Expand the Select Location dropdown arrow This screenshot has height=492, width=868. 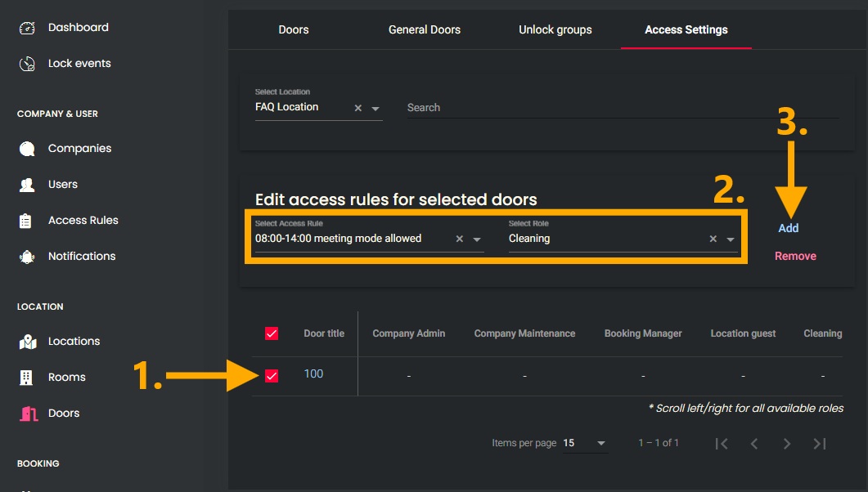pyautogui.click(x=376, y=109)
